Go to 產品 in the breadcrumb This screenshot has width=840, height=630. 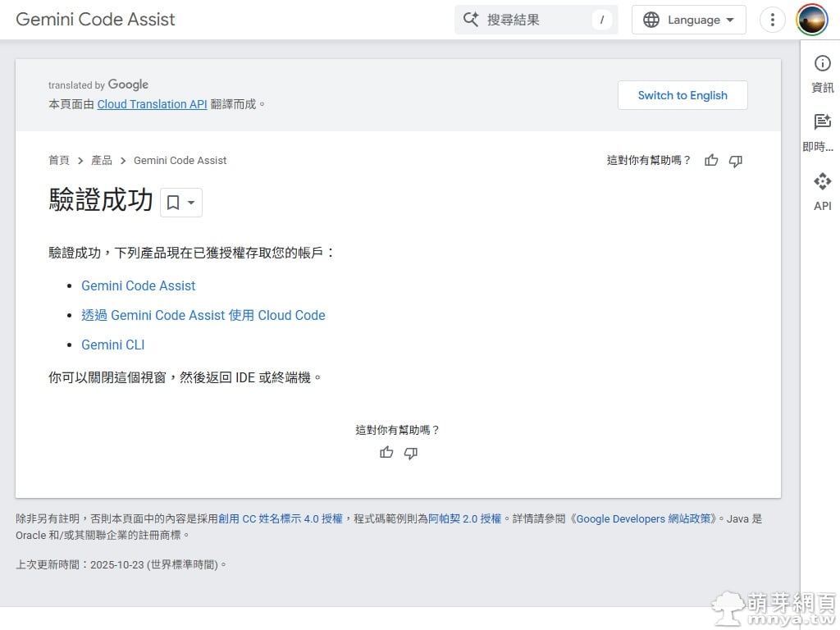(x=102, y=161)
